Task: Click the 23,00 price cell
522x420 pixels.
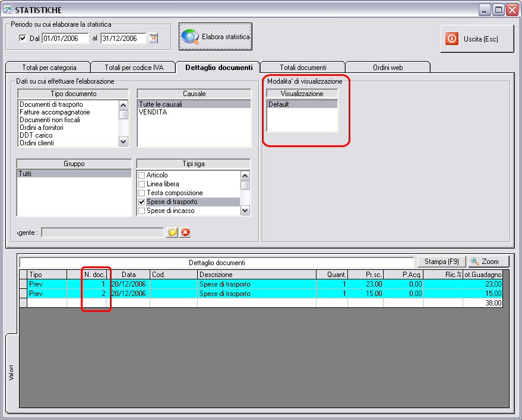Action: click(366, 284)
